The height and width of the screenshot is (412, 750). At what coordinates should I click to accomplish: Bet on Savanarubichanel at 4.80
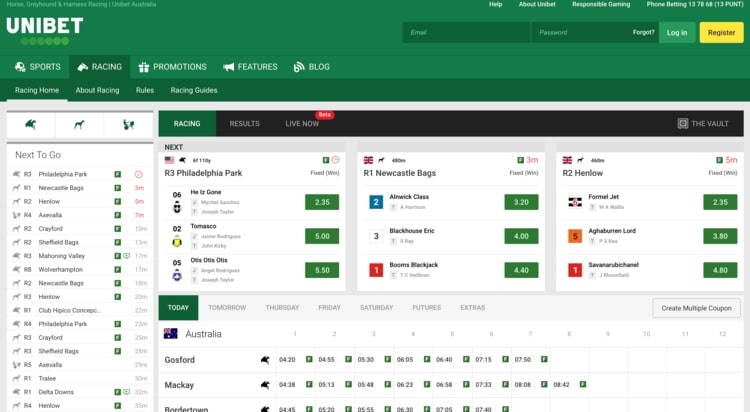(720, 270)
